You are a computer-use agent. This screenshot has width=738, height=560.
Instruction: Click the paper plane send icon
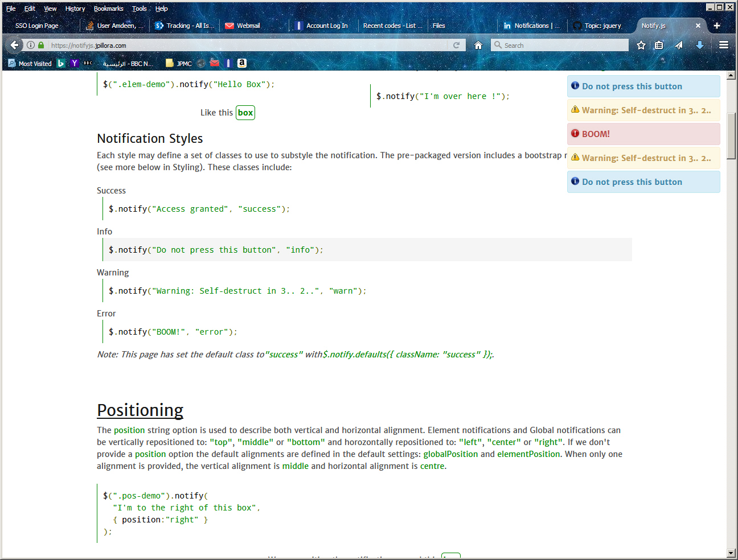(679, 45)
